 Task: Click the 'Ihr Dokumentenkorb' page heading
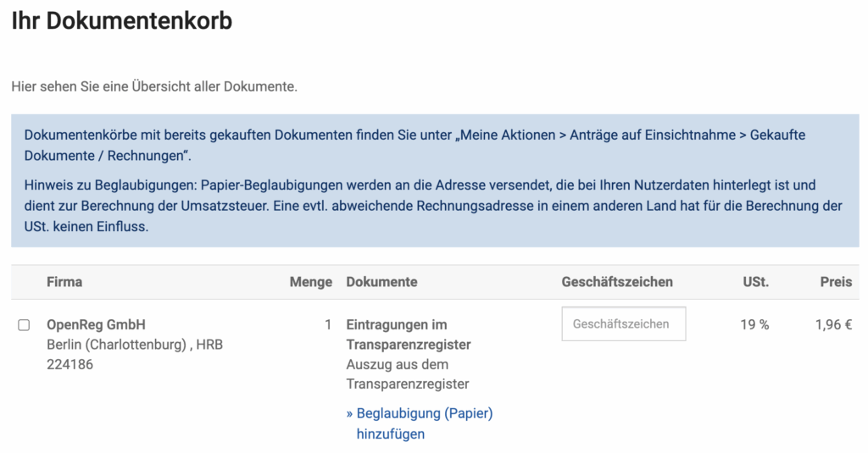[121, 21]
